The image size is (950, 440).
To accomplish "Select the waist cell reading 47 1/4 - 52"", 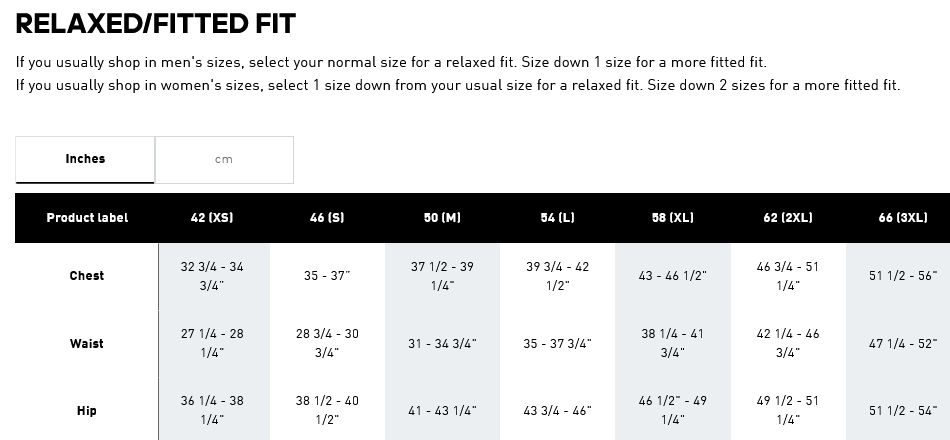I will [902, 344].
